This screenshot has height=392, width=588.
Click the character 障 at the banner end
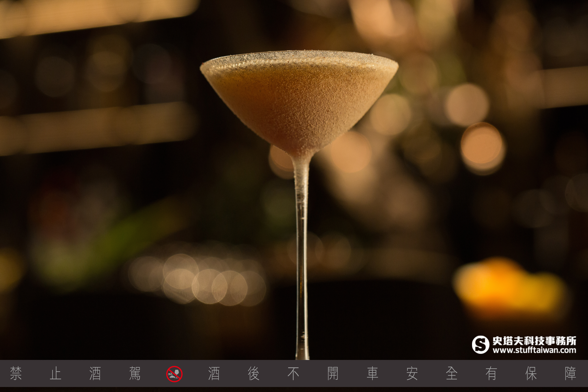571,374
